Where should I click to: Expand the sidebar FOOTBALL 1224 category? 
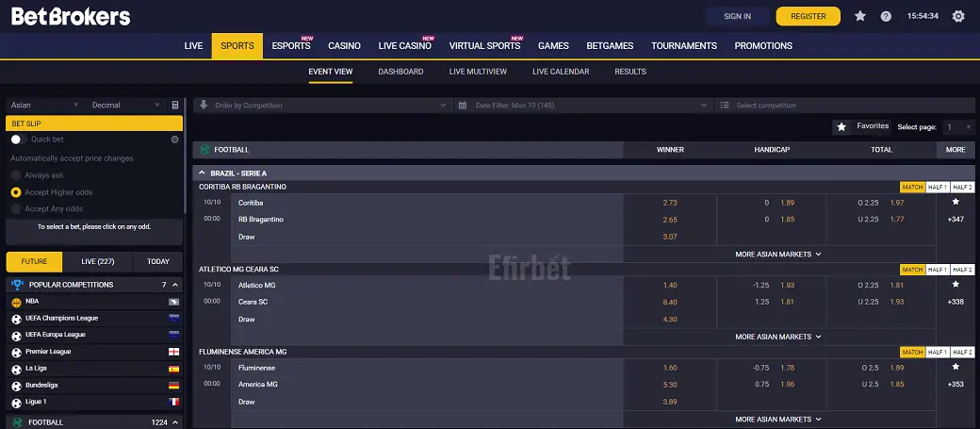pos(94,422)
